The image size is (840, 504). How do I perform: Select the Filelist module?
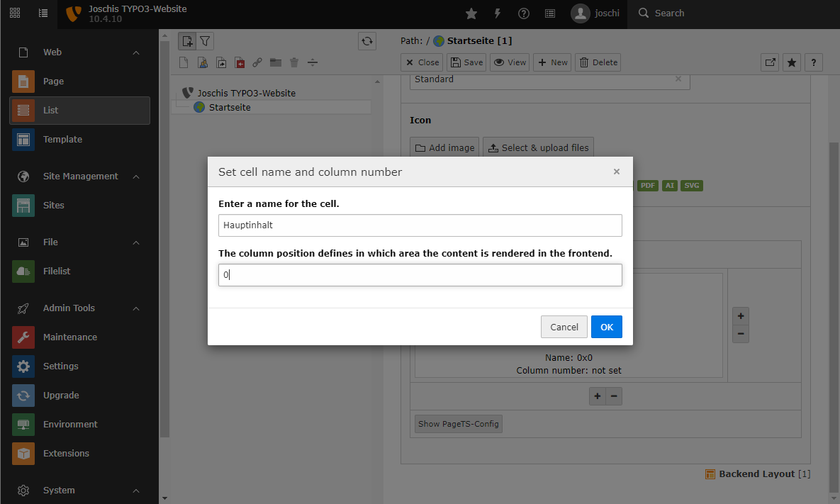click(x=57, y=271)
